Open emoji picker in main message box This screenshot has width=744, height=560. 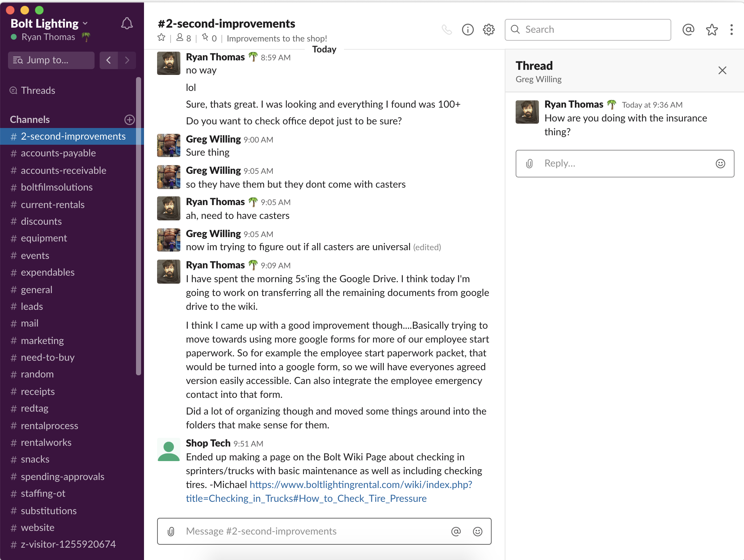pos(477,532)
